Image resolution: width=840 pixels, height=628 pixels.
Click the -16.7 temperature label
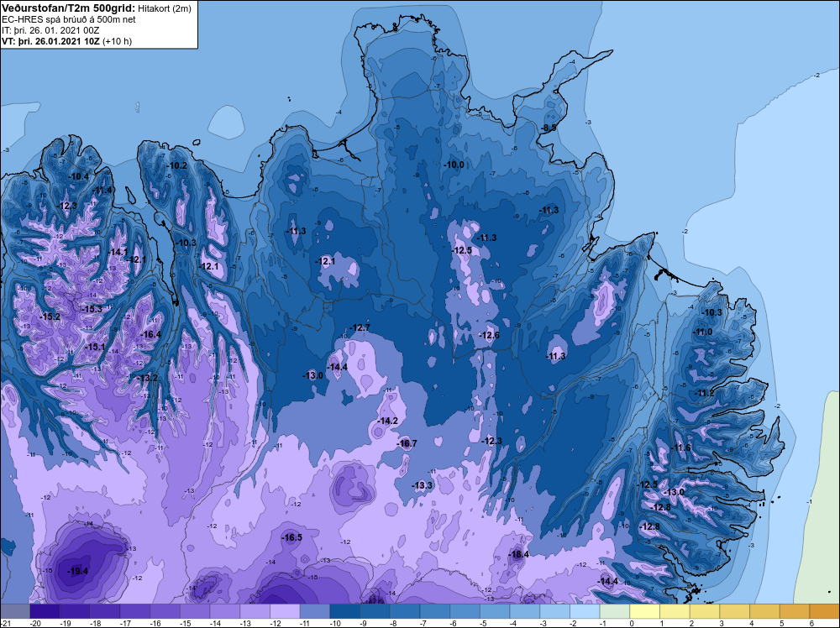(x=407, y=443)
